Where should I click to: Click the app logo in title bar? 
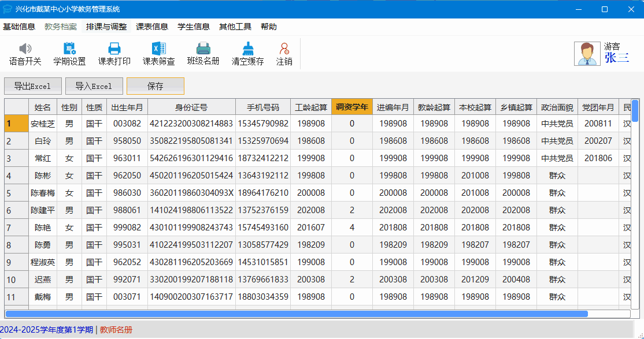[8, 9]
